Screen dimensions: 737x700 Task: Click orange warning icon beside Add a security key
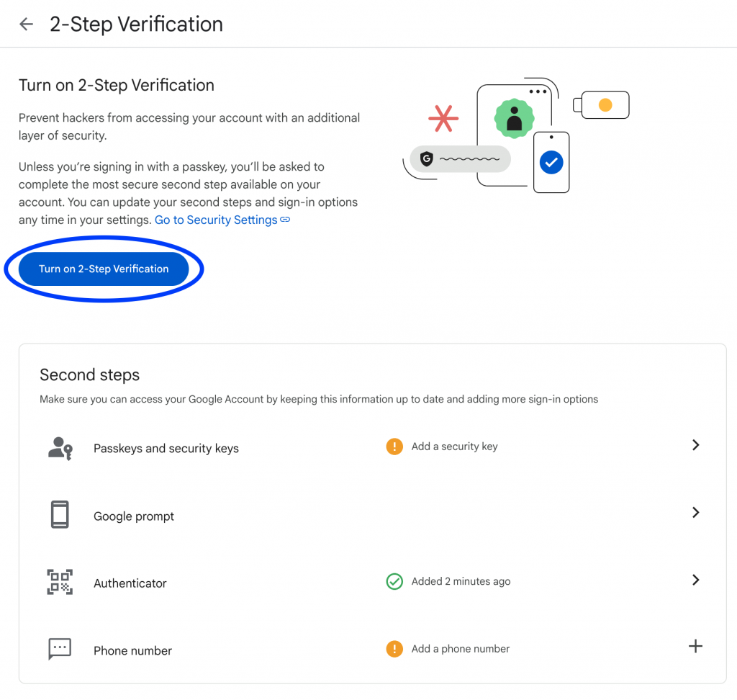point(394,446)
